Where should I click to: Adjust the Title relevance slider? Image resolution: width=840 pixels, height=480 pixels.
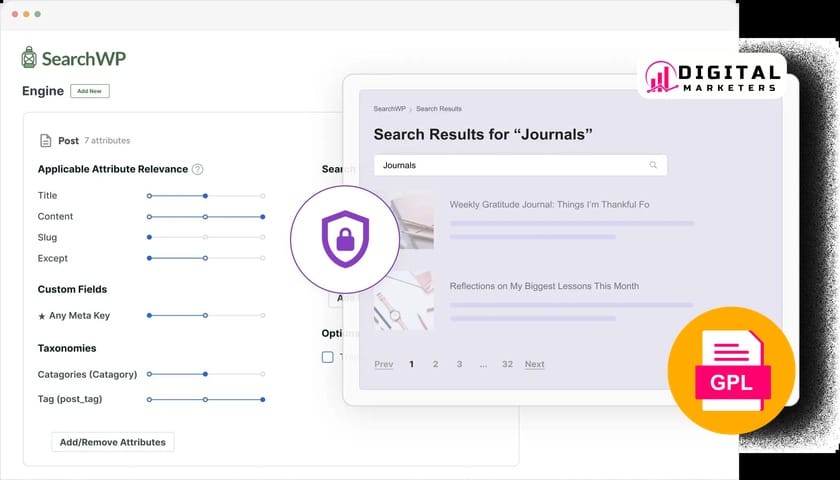click(205, 196)
